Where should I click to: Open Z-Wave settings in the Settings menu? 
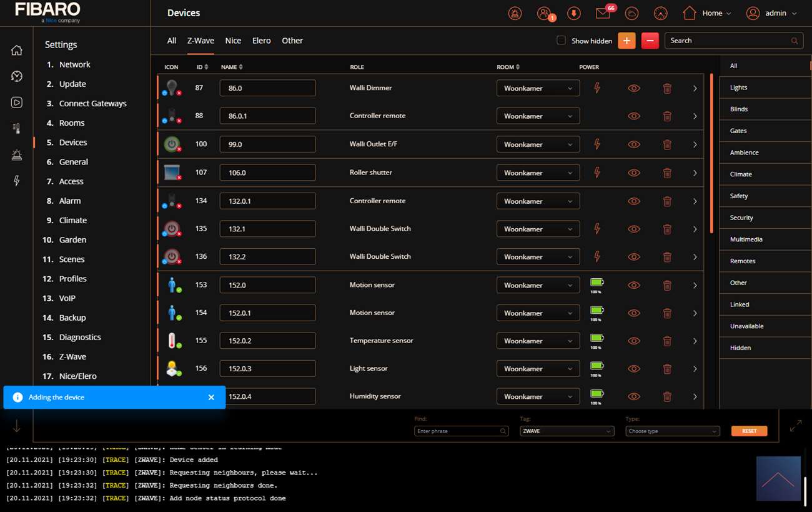click(72, 356)
